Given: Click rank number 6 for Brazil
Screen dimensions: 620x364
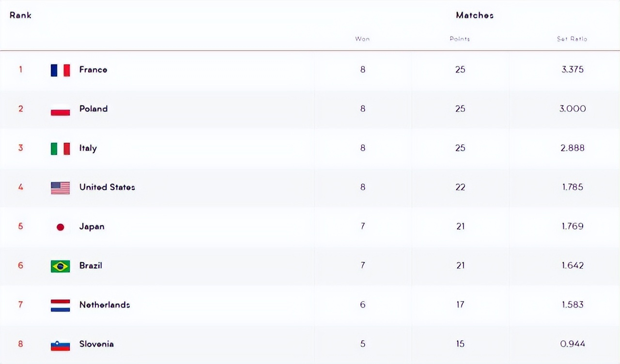Looking at the screenshot, I should coord(20,266).
